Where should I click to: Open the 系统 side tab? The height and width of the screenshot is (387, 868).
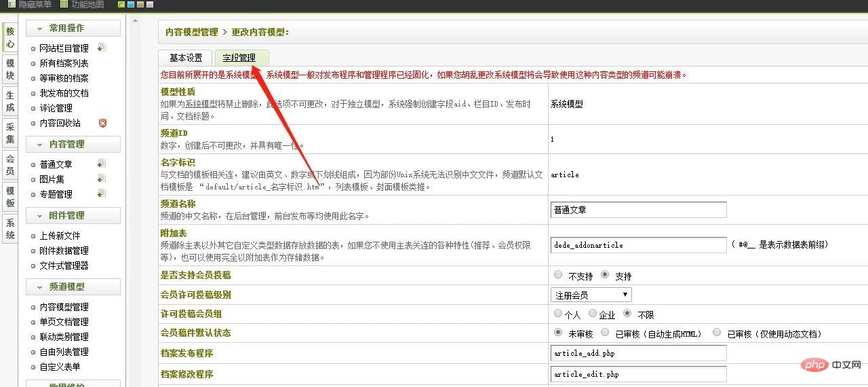coord(10,229)
